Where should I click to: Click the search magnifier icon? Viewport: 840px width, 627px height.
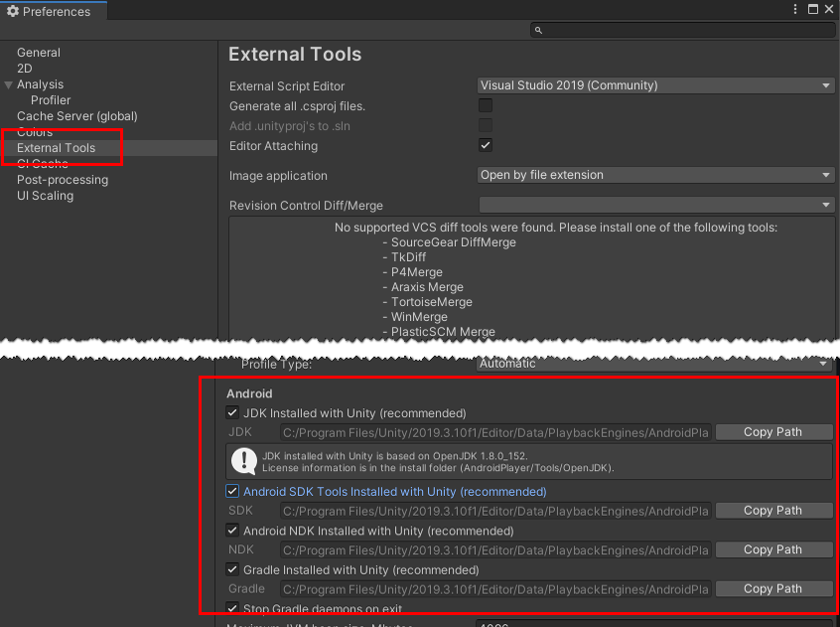pos(539,31)
